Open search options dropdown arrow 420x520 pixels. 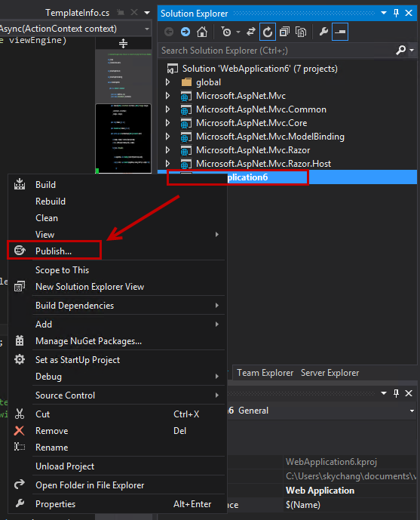[412, 50]
